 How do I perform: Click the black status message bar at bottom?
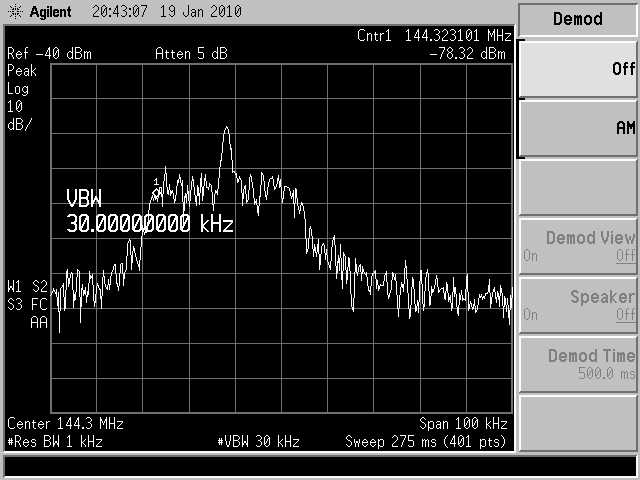tap(320, 466)
